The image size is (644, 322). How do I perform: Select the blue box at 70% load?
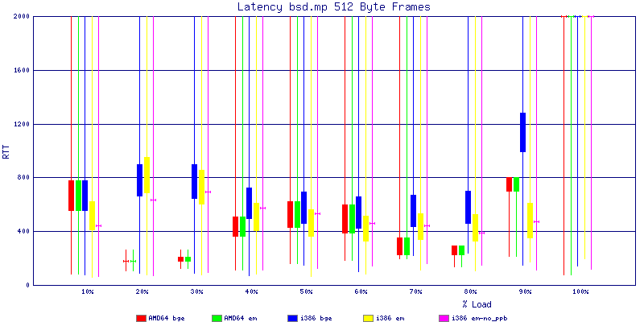(x=413, y=211)
